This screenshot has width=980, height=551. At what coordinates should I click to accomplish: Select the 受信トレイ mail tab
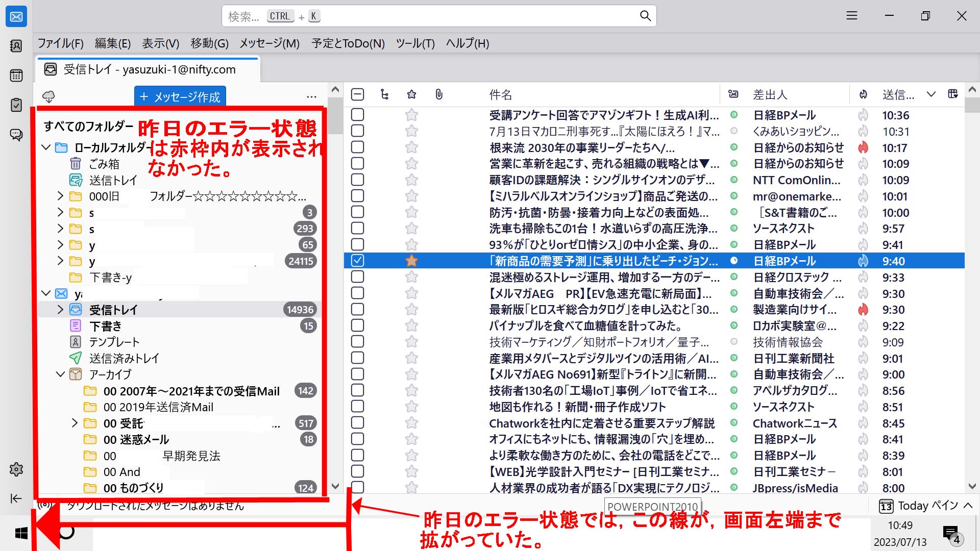coord(148,69)
